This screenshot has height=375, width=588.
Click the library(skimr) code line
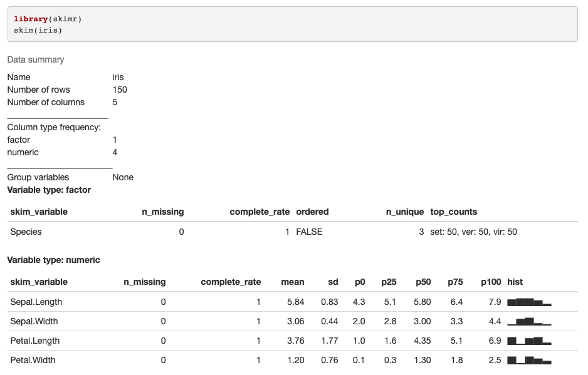pyautogui.click(x=48, y=19)
